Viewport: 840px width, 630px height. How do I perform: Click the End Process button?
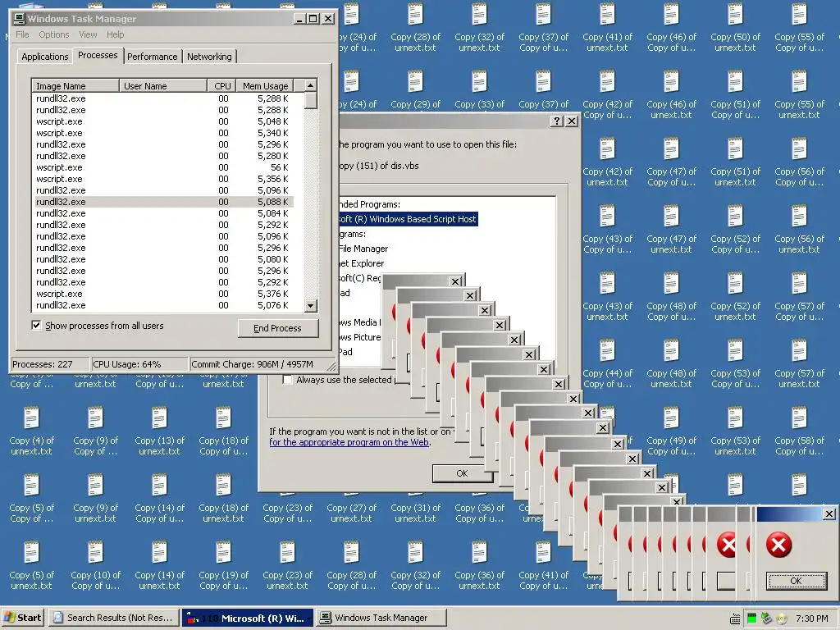(x=277, y=328)
